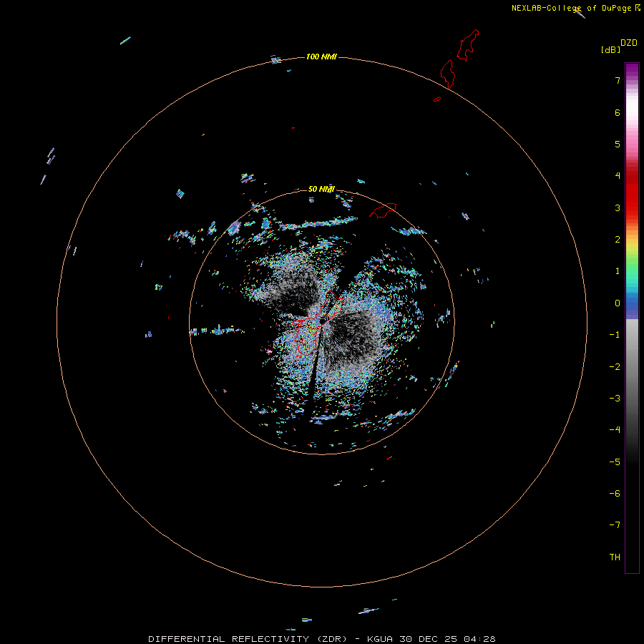Image resolution: width=644 pixels, height=644 pixels.
Task: Click the 2 value on the color scale
Action: 618,240
